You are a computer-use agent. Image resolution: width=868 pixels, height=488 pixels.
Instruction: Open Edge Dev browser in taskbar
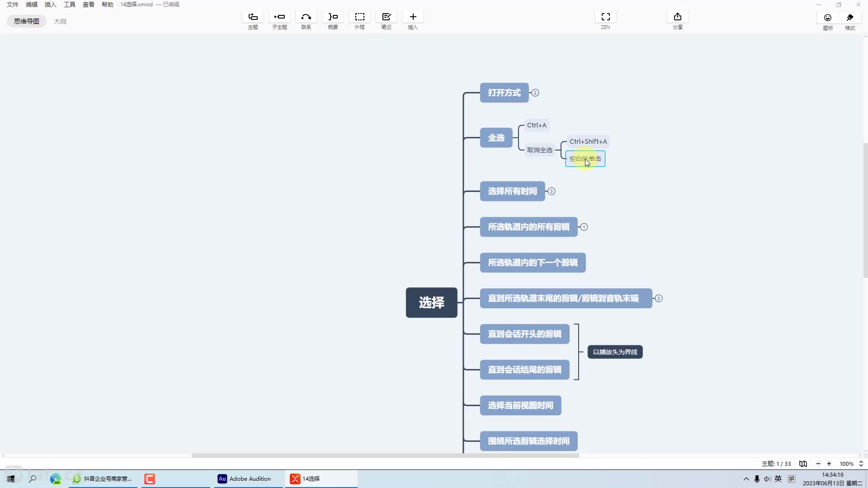click(x=55, y=479)
